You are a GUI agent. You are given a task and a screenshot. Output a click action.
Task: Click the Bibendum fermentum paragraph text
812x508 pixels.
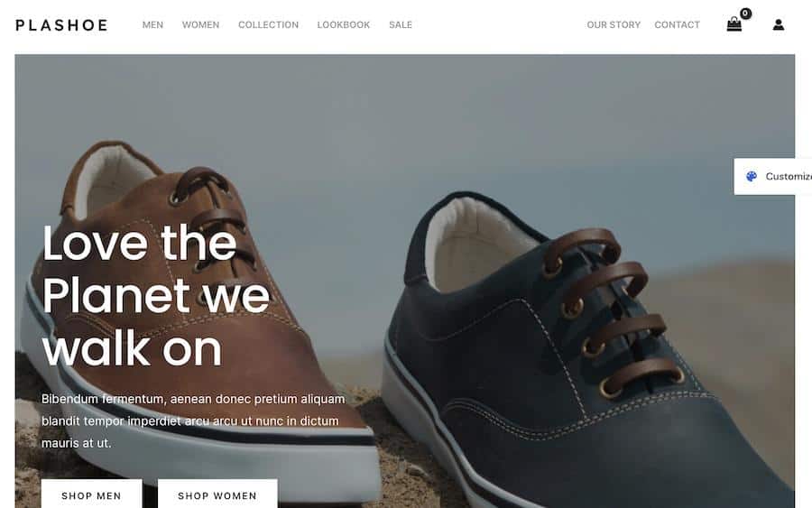point(193,421)
